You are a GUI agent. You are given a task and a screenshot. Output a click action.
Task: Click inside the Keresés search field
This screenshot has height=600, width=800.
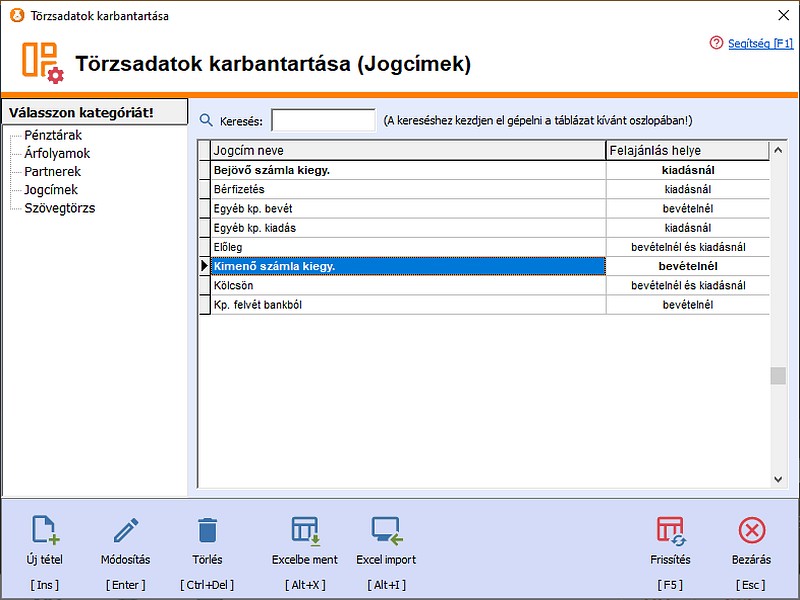(322, 119)
